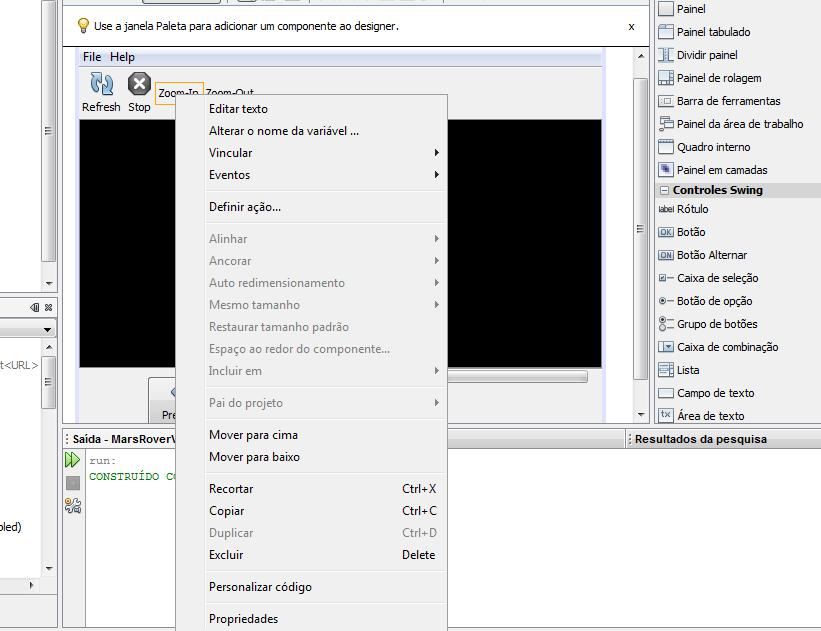Viewport: 821px width, 631px height.
Task: Open output settings wrench icon
Action: [73, 505]
